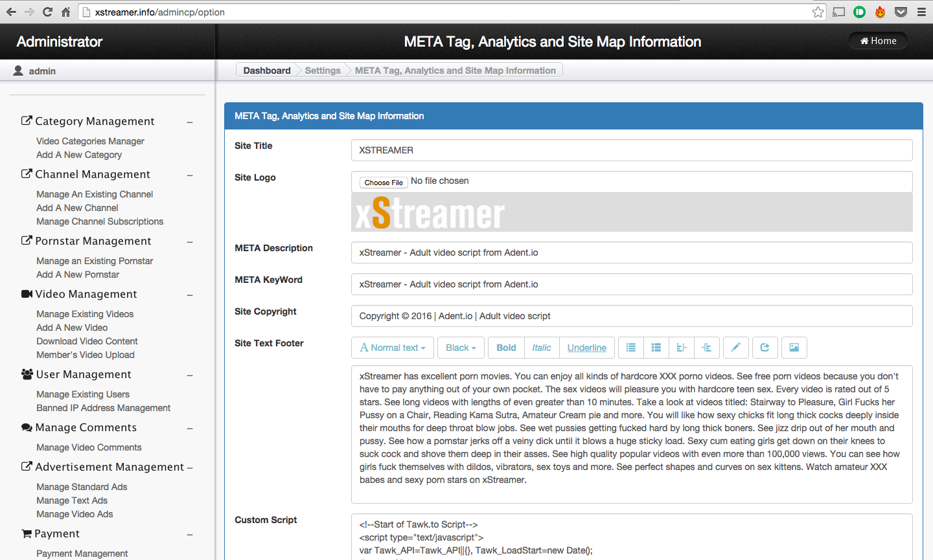
Task: Click the Video Management camera icon
Action: click(27, 294)
